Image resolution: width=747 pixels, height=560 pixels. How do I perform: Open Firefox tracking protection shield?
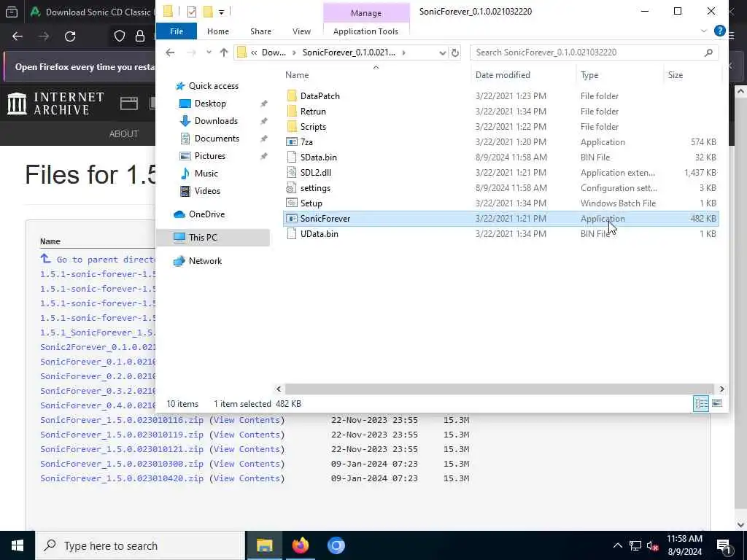[119, 36]
